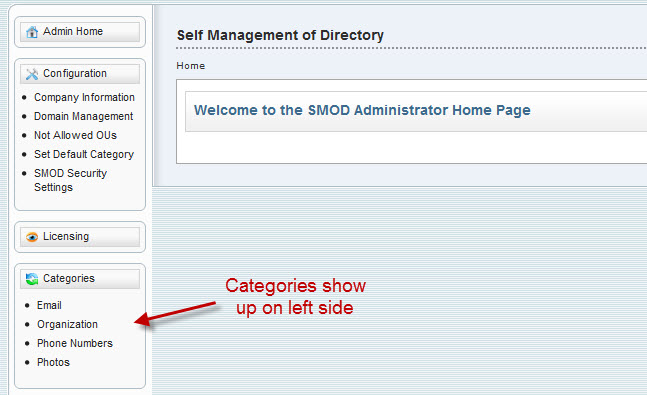The height and width of the screenshot is (395, 647).
Task: Go to Domain Management
Action: click(x=83, y=116)
